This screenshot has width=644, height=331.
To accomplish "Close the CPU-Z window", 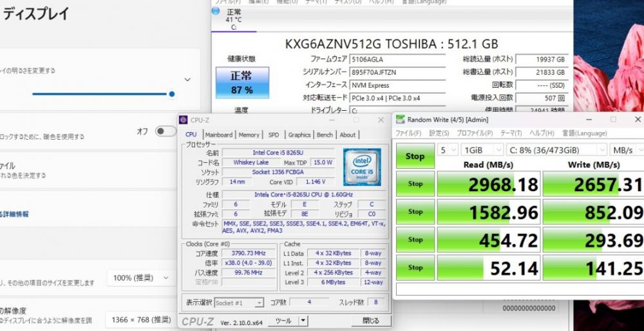I will (x=381, y=120).
